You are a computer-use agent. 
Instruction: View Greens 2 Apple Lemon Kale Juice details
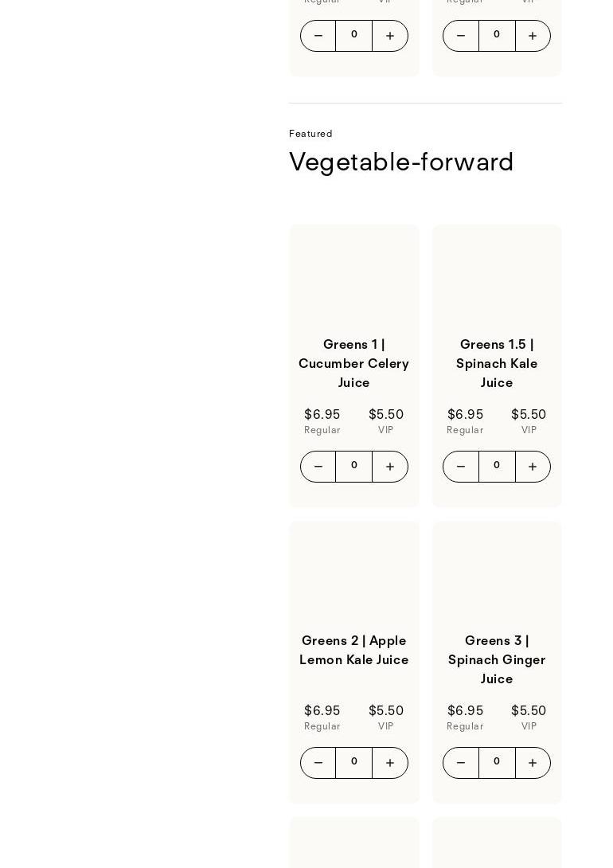(x=354, y=651)
